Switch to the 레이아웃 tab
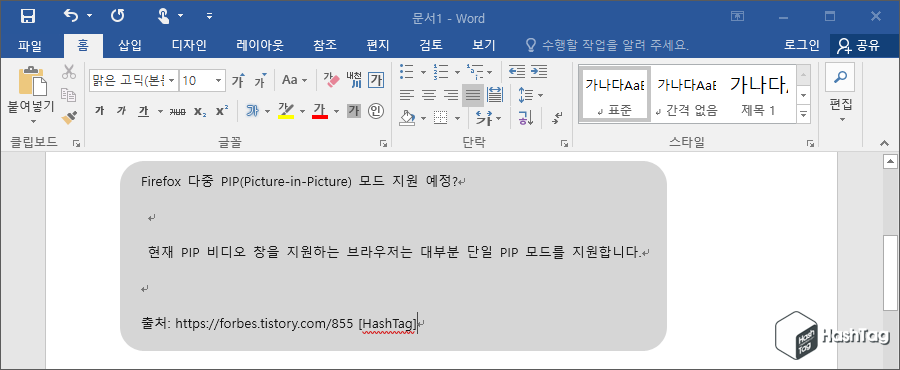 (x=260, y=45)
